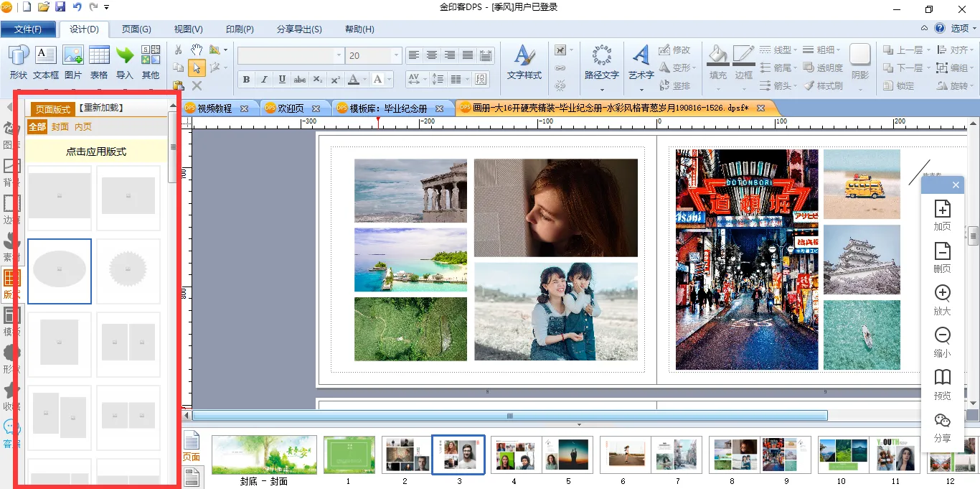Open the font size dropdown showing 20
This screenshot has width=980, height=489.
click(396, 55)
